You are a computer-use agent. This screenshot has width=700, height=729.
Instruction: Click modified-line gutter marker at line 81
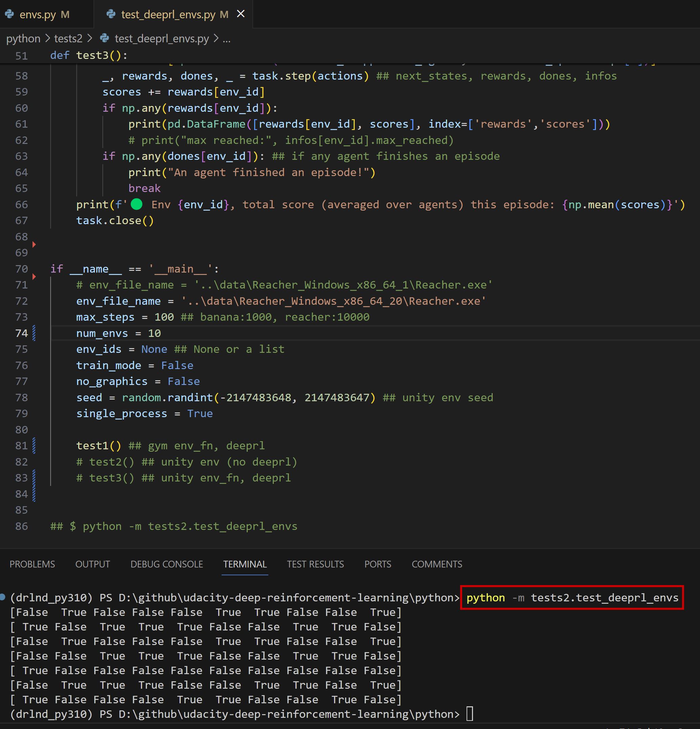pyautogui.click(x=34, y=446)
